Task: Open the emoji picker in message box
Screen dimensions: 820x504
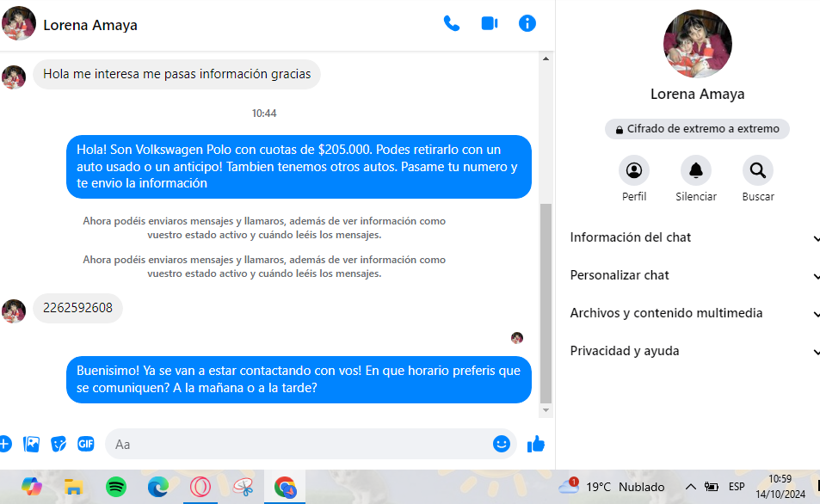Action: pyautogui.click(x=502, y=444)
